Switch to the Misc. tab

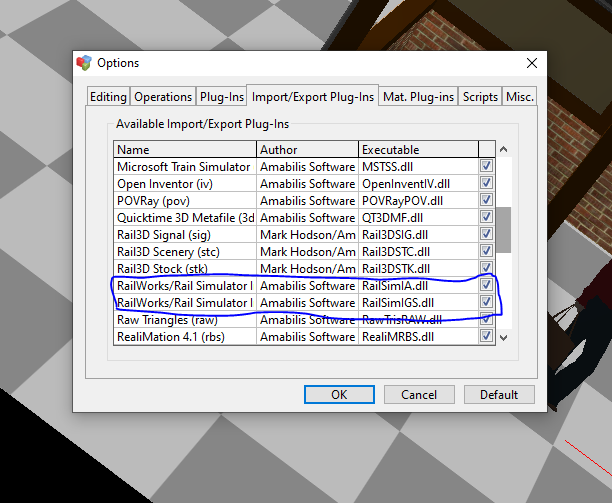point(519,96)
